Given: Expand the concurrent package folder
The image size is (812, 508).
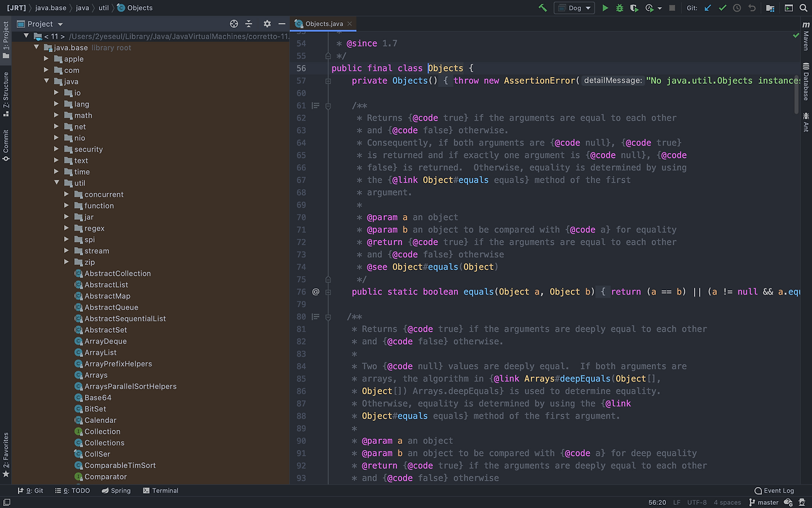Looking at the screenshot, I should (67, 194).
